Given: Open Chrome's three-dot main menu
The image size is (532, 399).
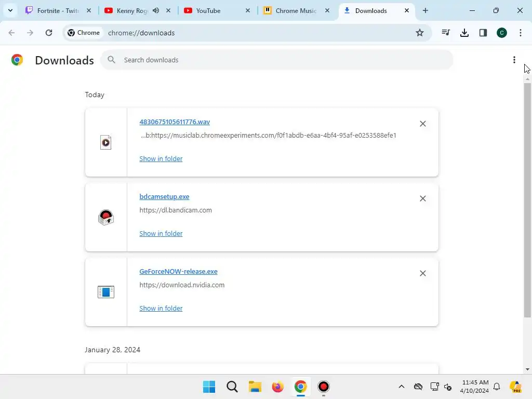Looking at the screenshot, I should point(521,33).
